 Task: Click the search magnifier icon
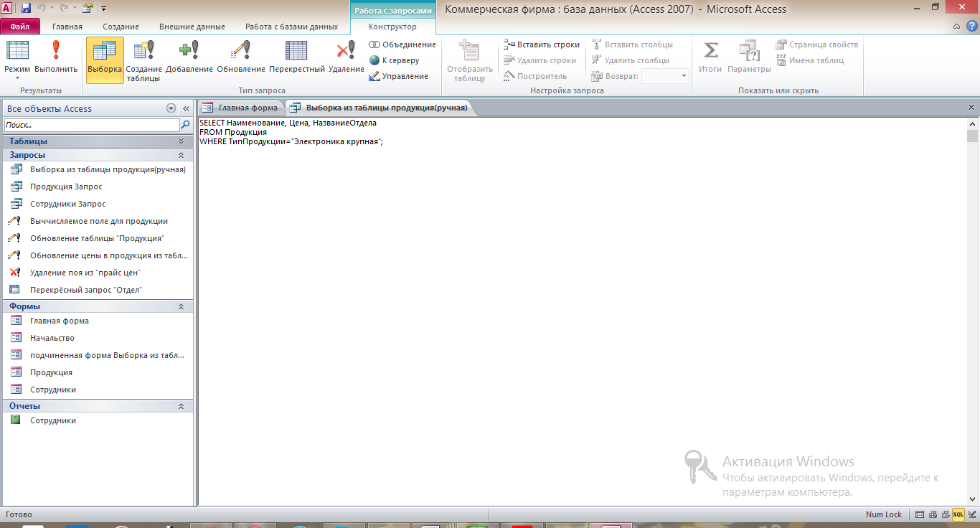point(186,125)
